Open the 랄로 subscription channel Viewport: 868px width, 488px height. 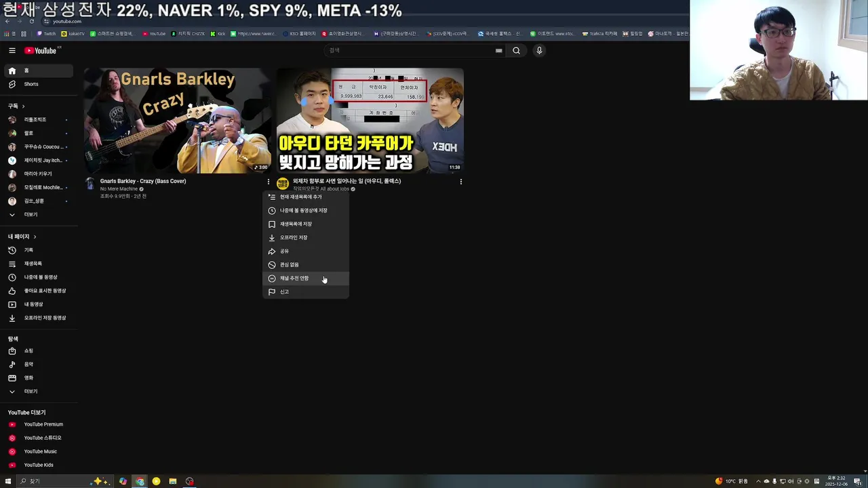[x=38, y=133]
